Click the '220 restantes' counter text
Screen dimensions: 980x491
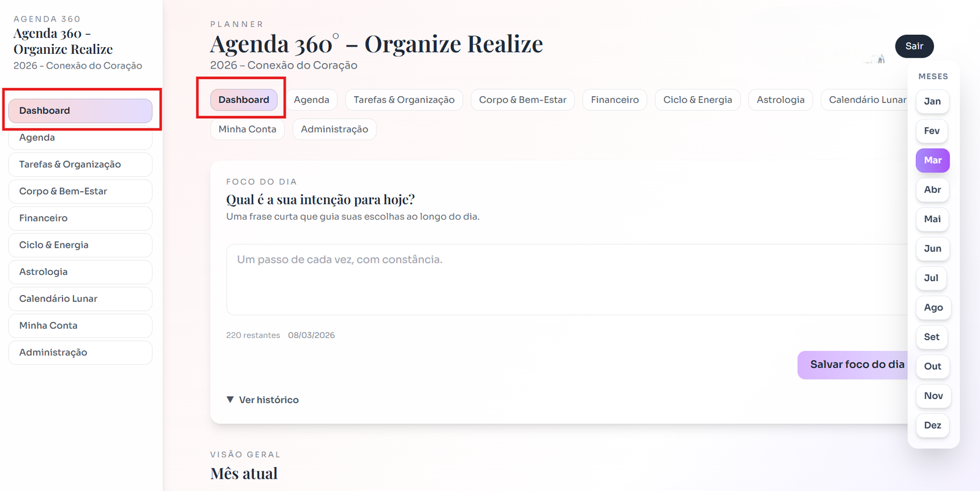[253, 335]
